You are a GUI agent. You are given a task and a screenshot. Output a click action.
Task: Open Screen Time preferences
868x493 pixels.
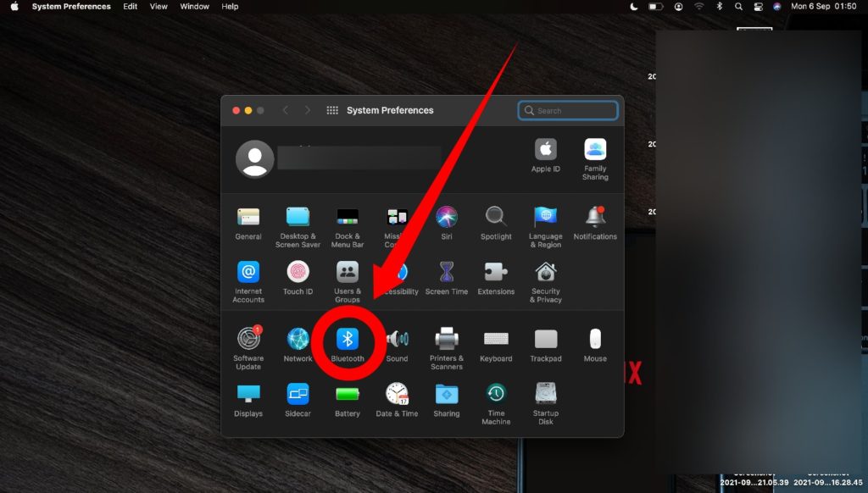point(446,279)
